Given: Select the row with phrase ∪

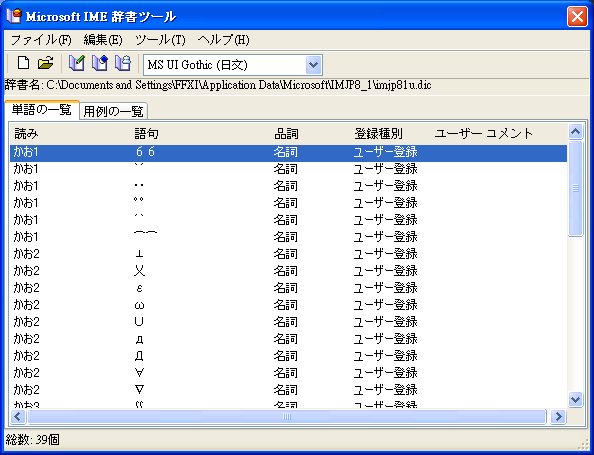Looking at the screenshot, I should [288, 322].
